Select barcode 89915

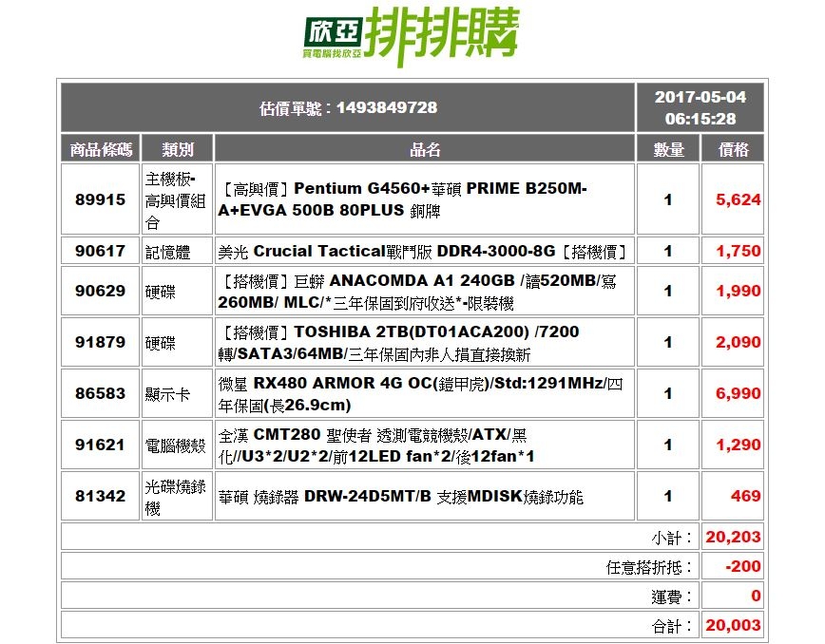(100, 199)
